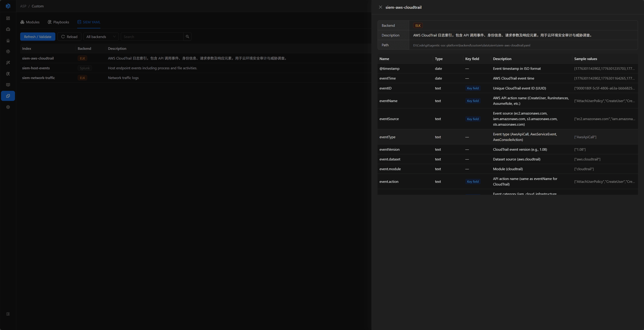Select the event.module field name
The height and width of the screenshot is (330, 644).
click(x=390, y=169)
